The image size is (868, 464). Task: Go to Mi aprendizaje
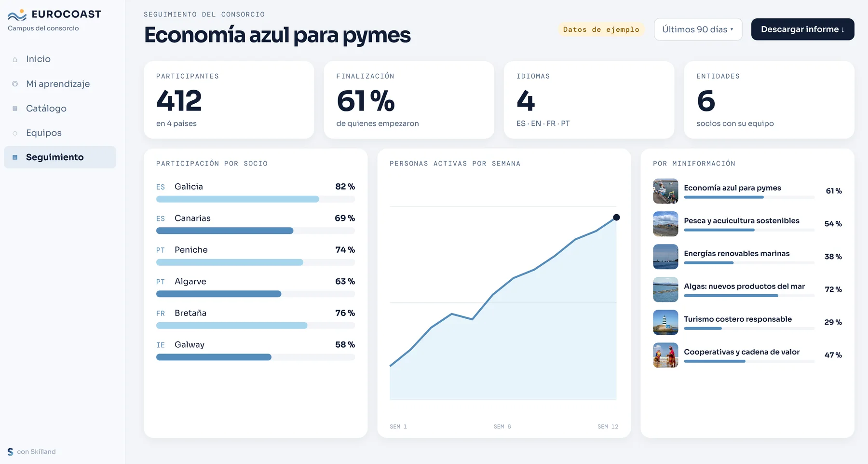tap(60, 83)
